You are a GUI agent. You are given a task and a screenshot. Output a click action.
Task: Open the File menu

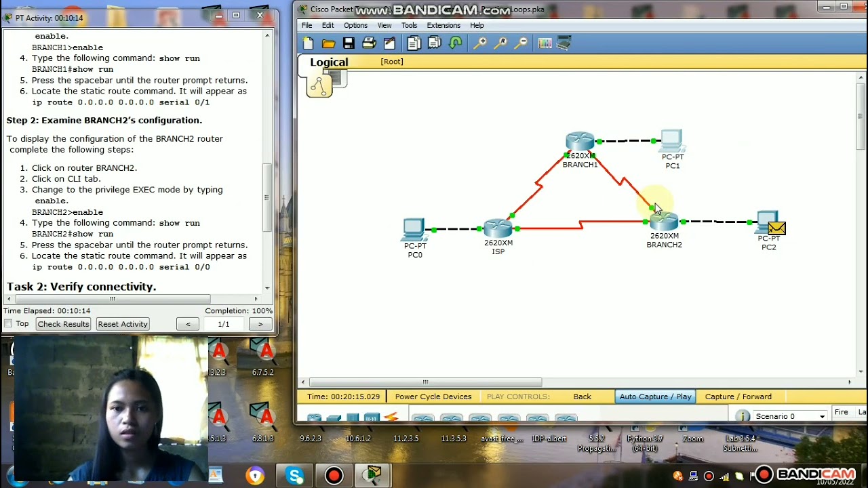(x=307, y=25)
